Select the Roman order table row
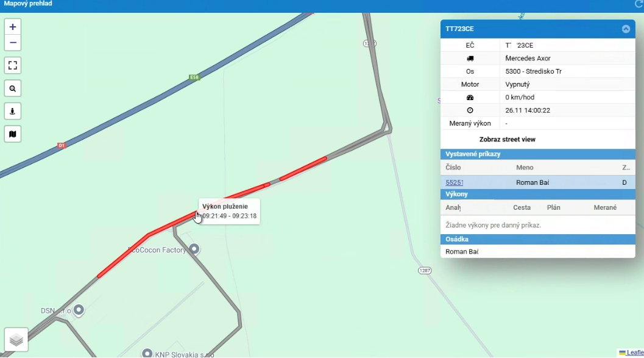The image size is (644, 358). [x=537, y=182]
